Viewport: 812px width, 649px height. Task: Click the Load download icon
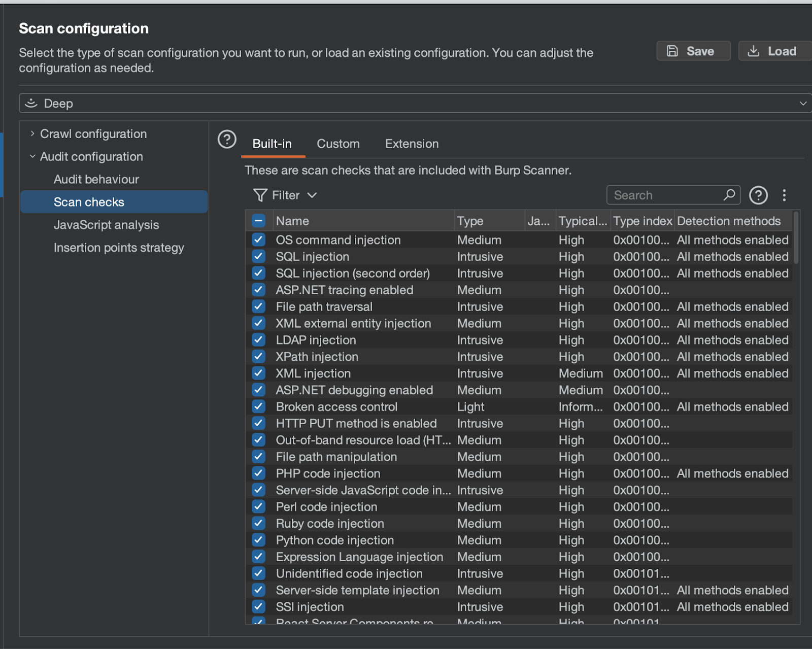[x=754, y=51]
